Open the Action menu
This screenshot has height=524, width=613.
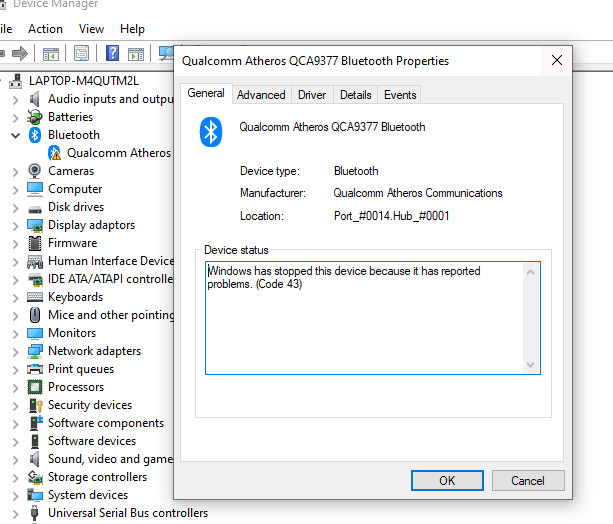(x=45, y=29)
